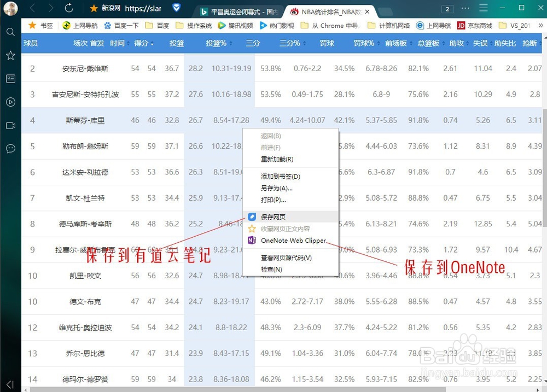Choose 添加到书签(D) in the context menu
This screenshot has height=392, width=547.
290,177
